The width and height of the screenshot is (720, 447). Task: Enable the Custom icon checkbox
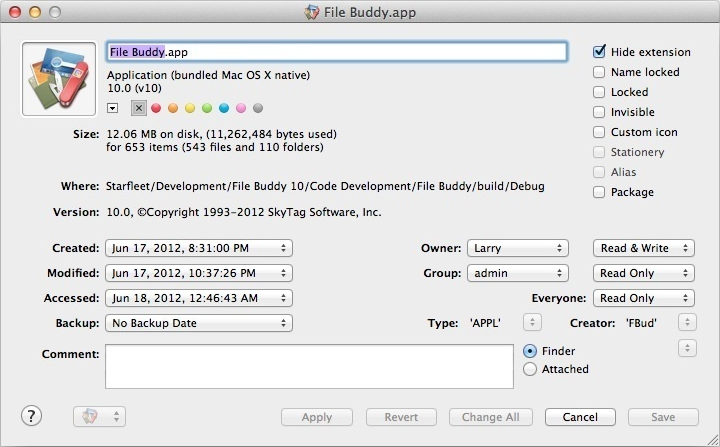599,132
